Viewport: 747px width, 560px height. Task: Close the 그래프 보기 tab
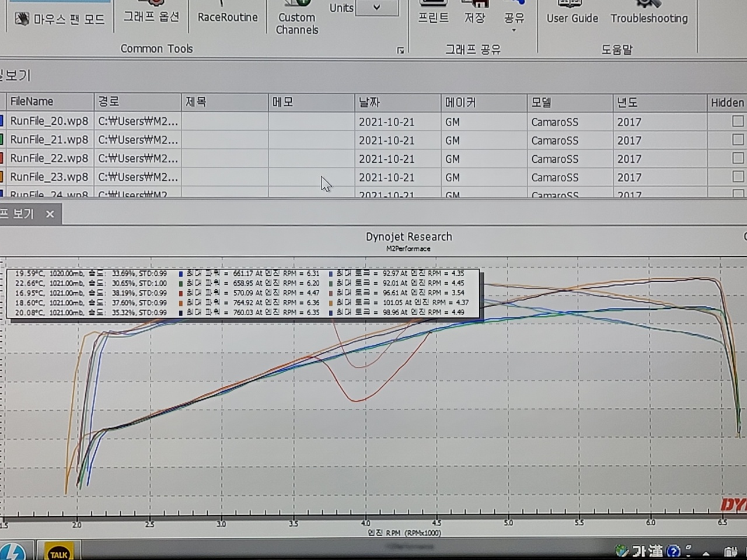[x=50, y=214]
